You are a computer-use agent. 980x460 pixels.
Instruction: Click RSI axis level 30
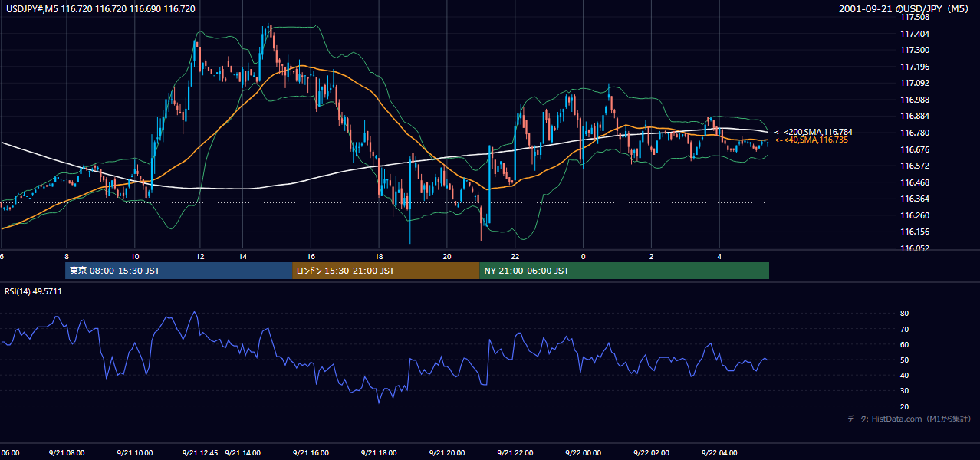pyautogui.click(x=905, y=391)
